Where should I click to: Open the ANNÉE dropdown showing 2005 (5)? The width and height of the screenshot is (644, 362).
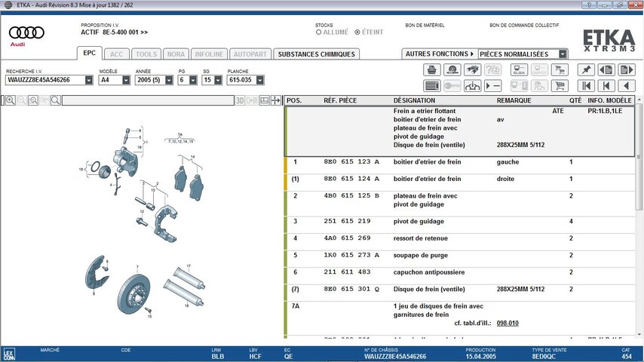[169, 80]
